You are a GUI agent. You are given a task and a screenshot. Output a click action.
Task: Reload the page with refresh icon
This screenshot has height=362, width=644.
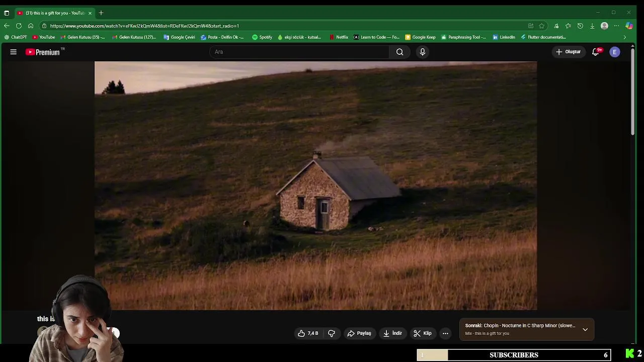(x=19, y=26)
